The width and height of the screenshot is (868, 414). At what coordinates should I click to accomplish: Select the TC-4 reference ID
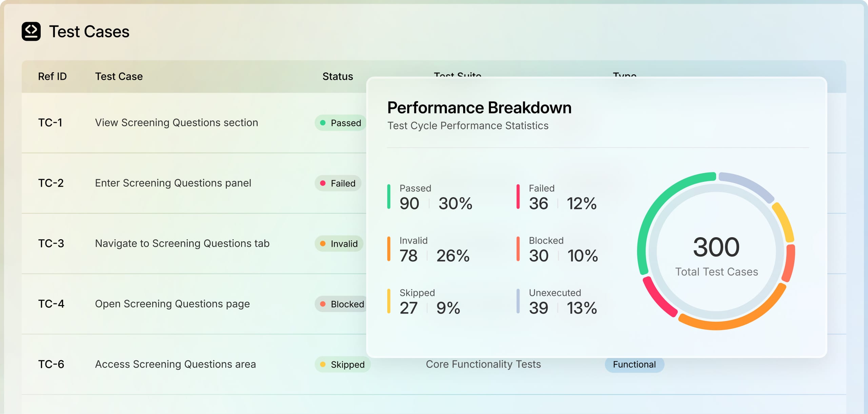51,304
